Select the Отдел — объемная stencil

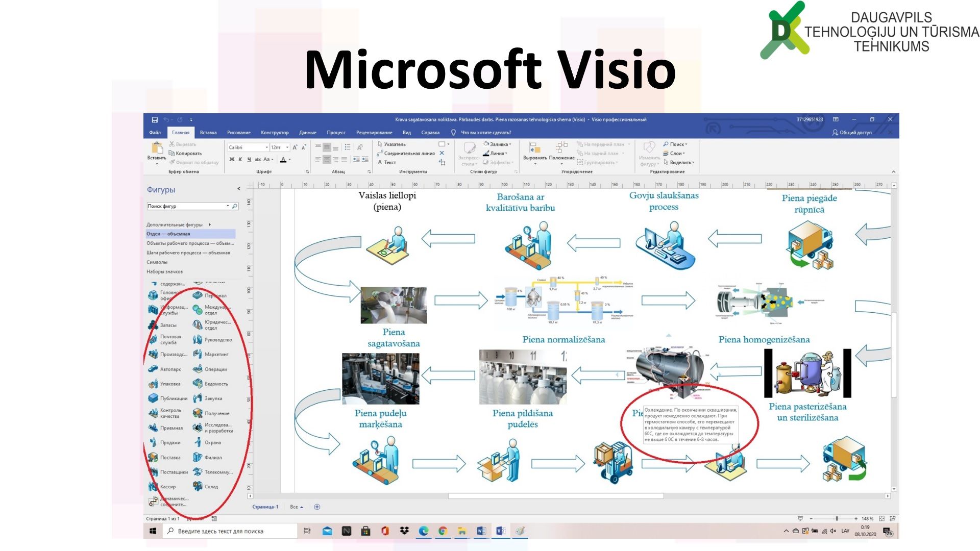[x=190, y=234]
